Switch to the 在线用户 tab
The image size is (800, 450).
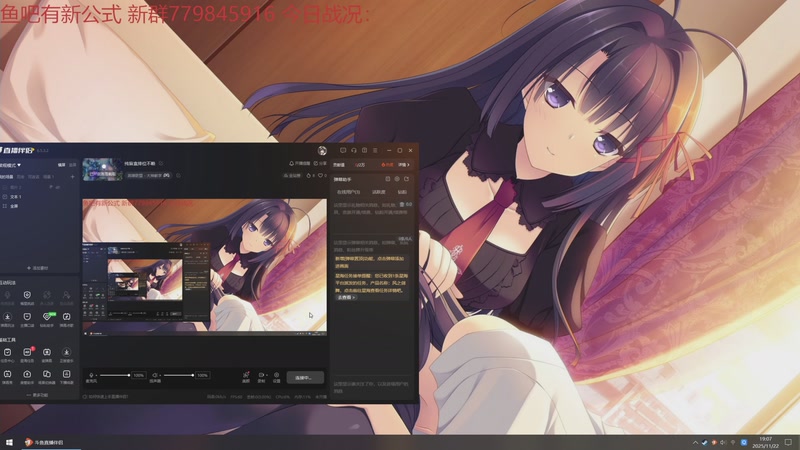click(x=348, y=192)
